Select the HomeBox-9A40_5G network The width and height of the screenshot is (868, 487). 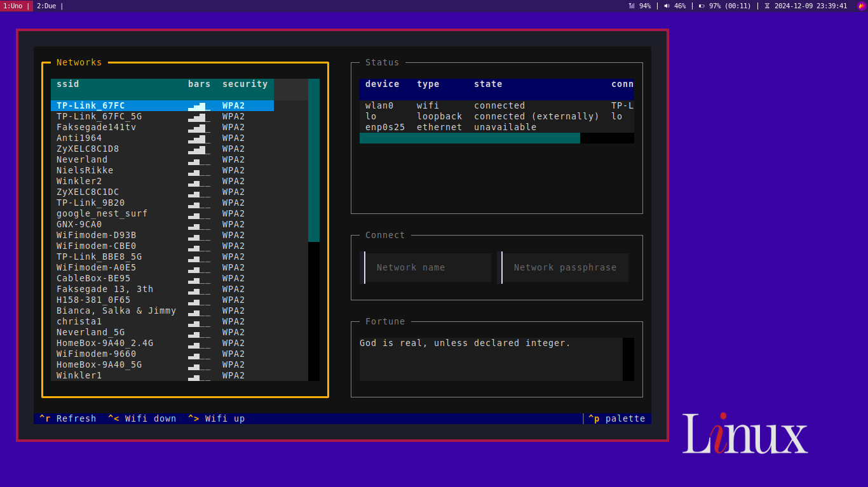(163, 364)
